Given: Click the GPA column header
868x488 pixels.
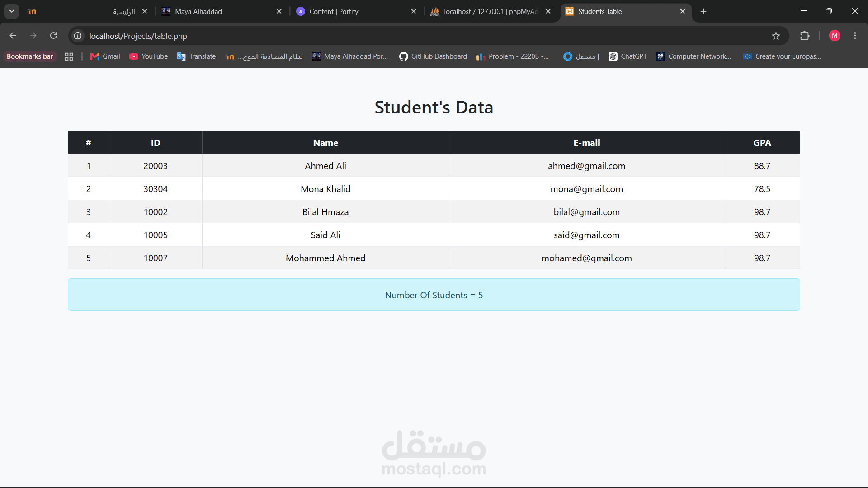Looking at the screenshot, I should (x=762, y=143).
